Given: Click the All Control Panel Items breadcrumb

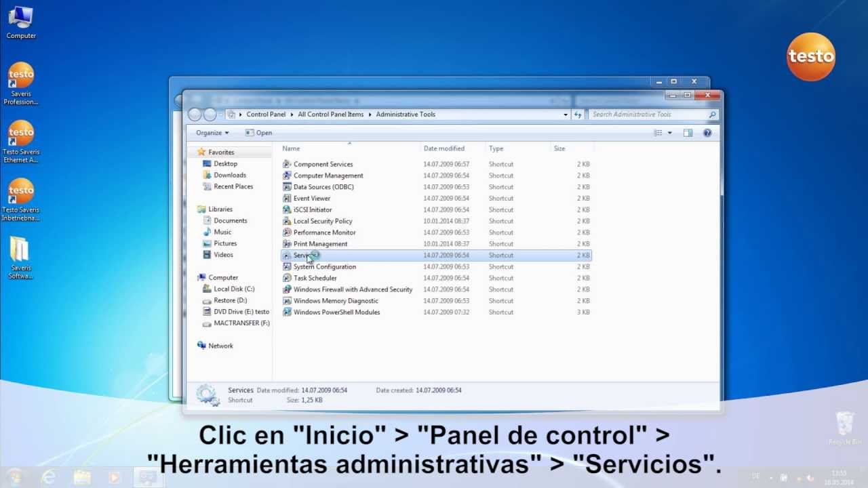Looking at the screenshot, I should tap(331, 115).
